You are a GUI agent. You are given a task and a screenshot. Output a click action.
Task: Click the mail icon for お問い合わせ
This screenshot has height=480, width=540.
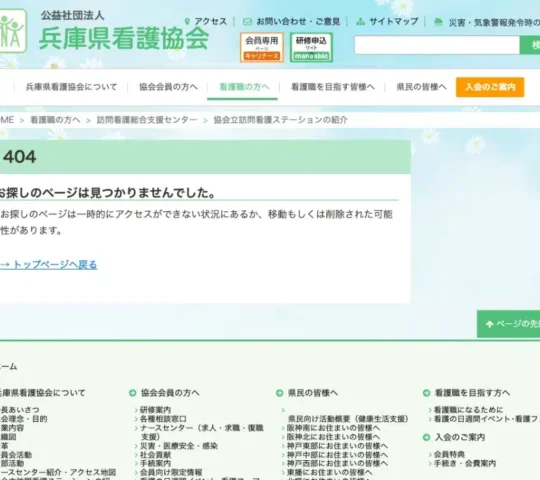pos(247,22)
